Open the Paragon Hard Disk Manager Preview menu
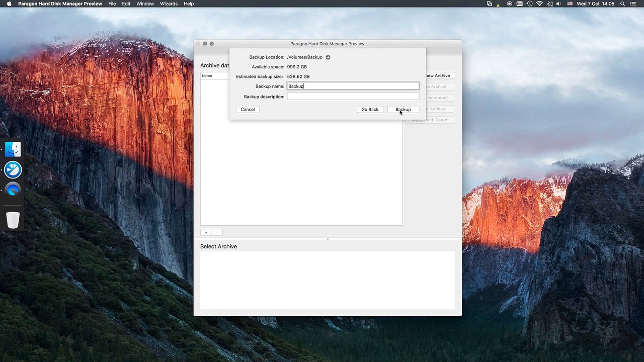 tap(60, 4)
